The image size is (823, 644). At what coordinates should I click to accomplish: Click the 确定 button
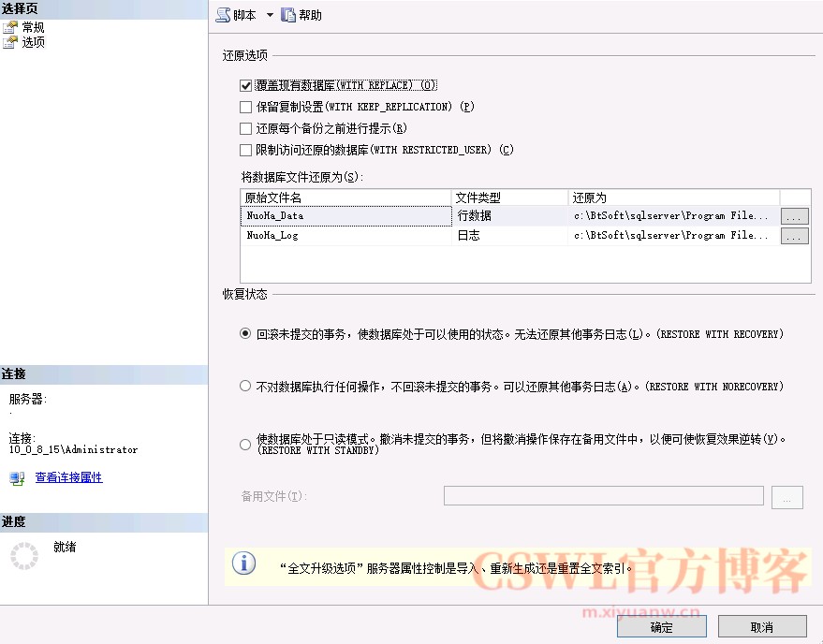pyautogui.click(x=661, y=627)
